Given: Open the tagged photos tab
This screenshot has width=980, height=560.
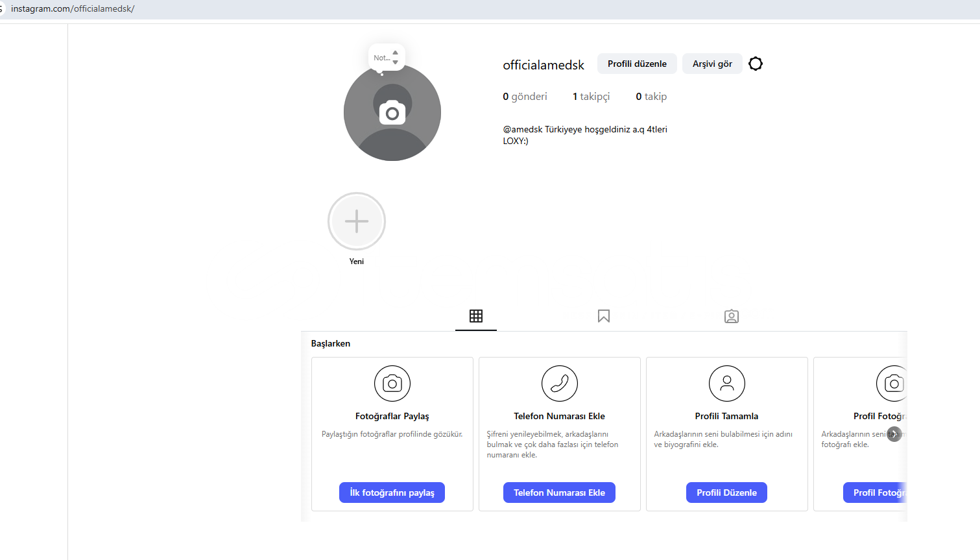Looking at the screenshot, I should pyautogui.click(x=732, y=316).
